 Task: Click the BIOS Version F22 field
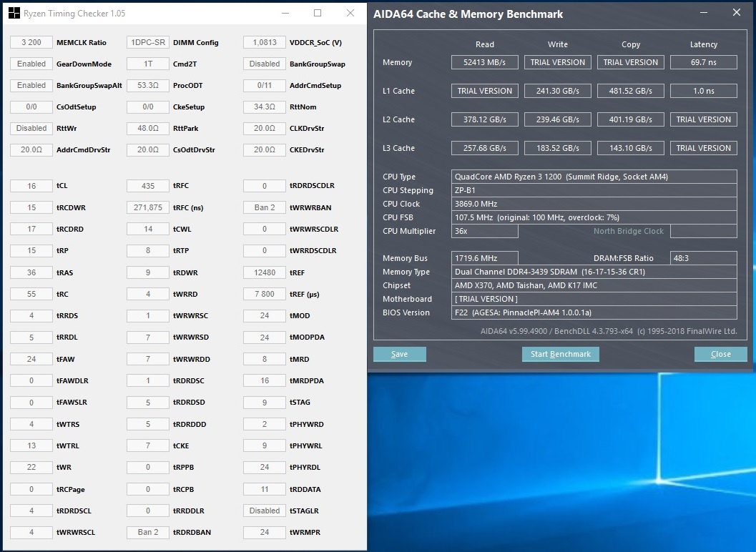594,312
